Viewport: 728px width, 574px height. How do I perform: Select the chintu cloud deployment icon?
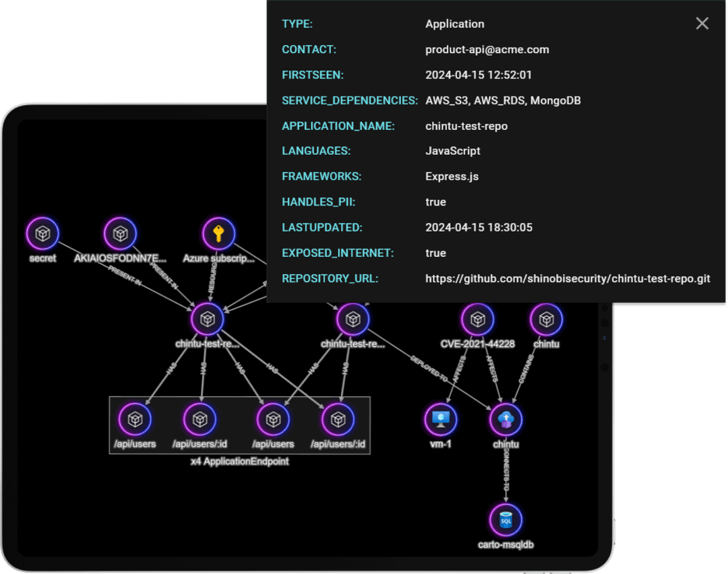click(x=506, y=419)
